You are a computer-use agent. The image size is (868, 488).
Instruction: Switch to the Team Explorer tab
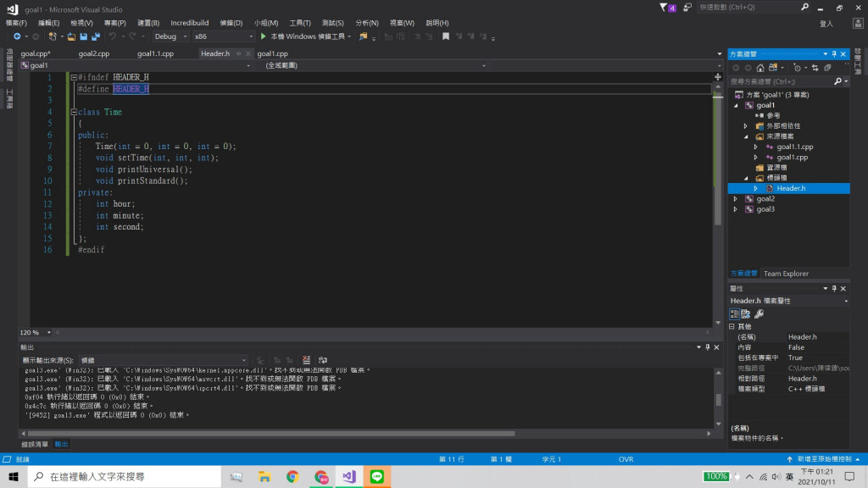786,274
